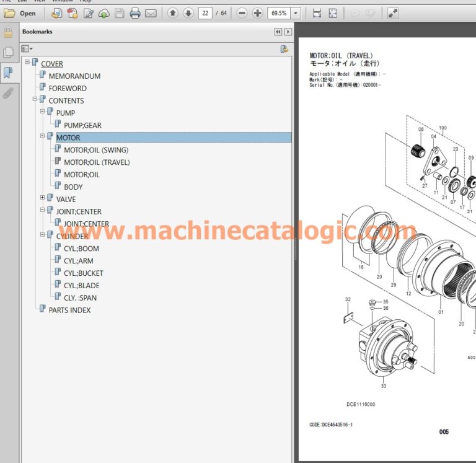Collapse the CYLINDER bookmark node
This screenshot has height=463, width=476.
(43, 234)
